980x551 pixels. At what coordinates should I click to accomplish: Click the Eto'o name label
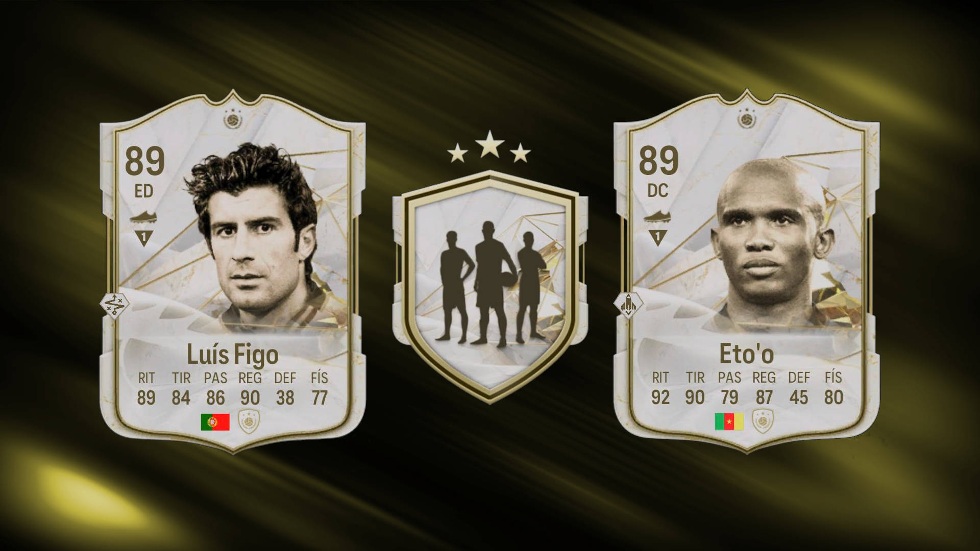pos(747,354)
